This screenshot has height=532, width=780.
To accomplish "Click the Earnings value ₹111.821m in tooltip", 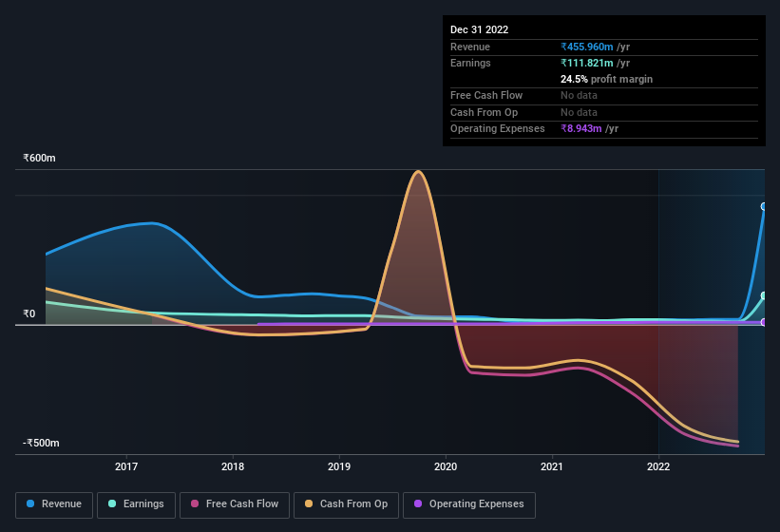I will tap(587, 63).
